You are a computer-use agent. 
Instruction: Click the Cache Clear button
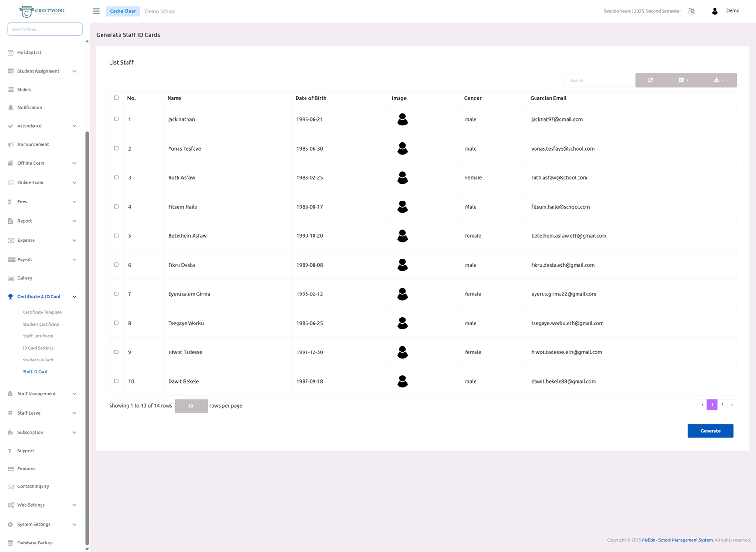[x=123, y=11]
